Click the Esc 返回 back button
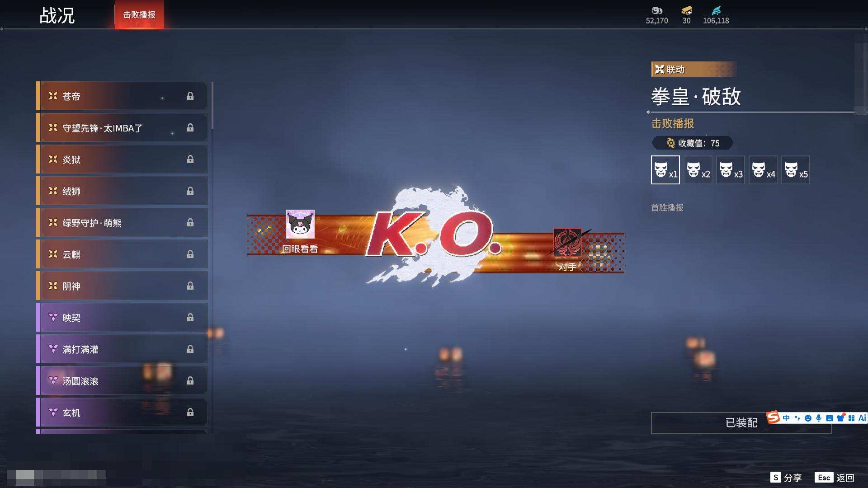Screen dimensions: 868x488 pos(835,478)
